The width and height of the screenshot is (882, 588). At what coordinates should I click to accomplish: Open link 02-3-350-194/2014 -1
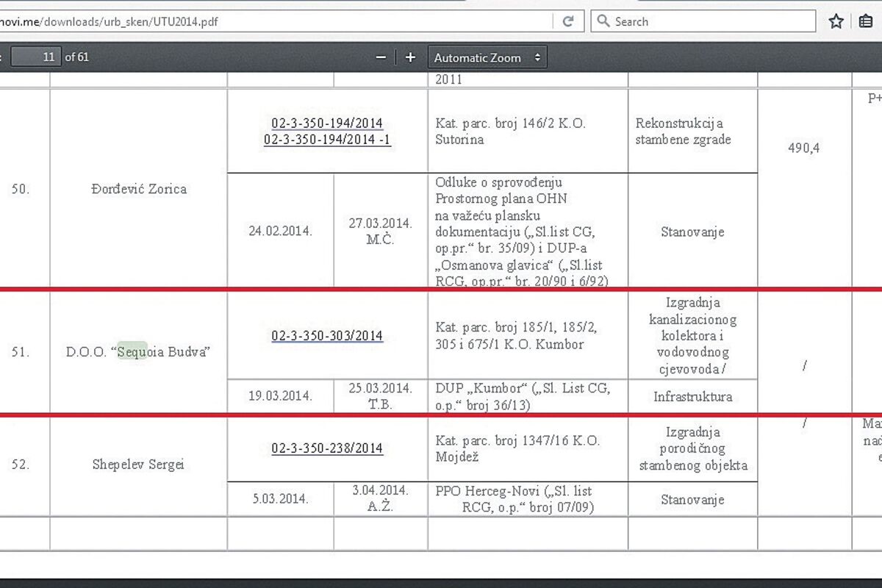coord(327,140)
